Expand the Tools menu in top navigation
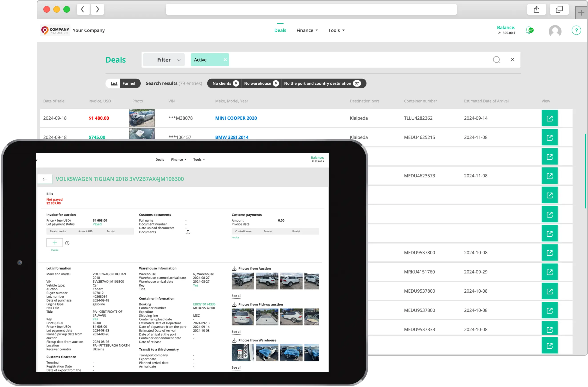The height and width of the screenshot is (387, 588). pyautogui.click(x=336, y=30)
